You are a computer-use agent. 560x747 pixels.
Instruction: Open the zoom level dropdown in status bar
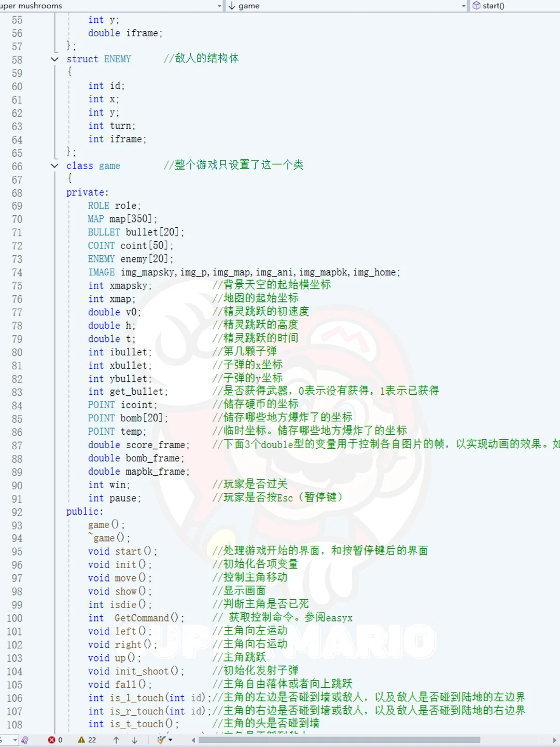(x=15, y=740)
